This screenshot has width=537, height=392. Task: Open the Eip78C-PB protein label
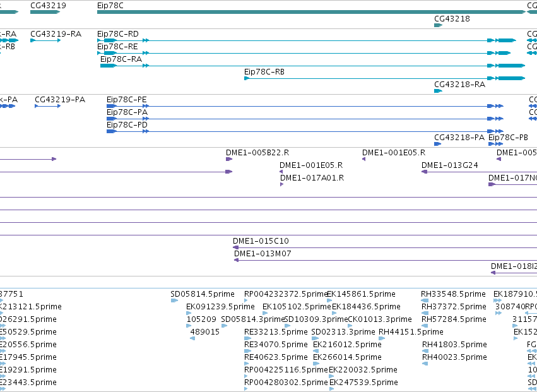tap(508, 138)
